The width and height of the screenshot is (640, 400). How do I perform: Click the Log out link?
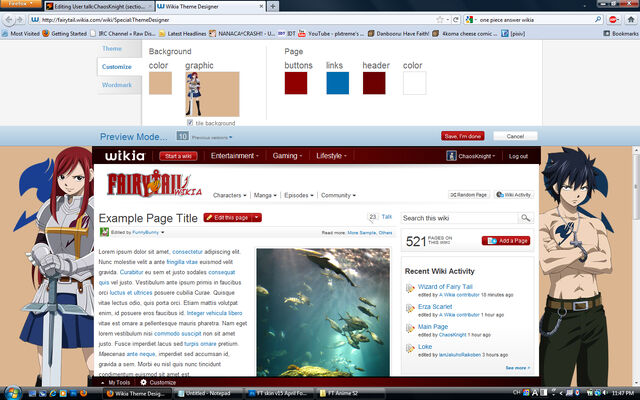(518, 156)
